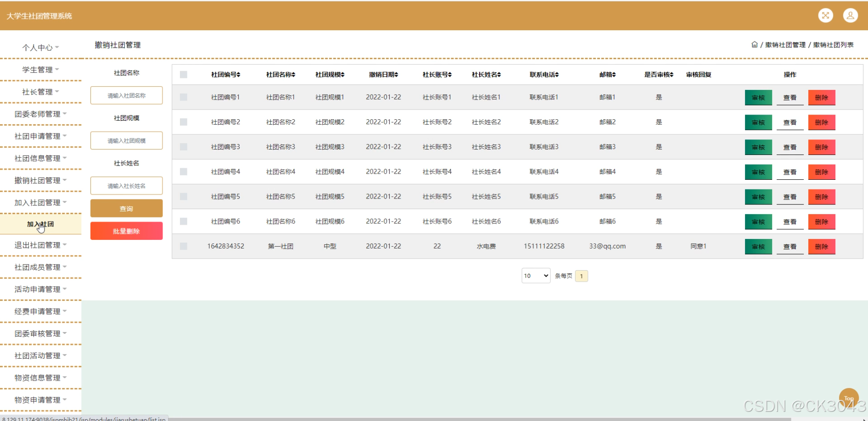Expand 个人中心 sidebar menu

[x=40, y=47]
